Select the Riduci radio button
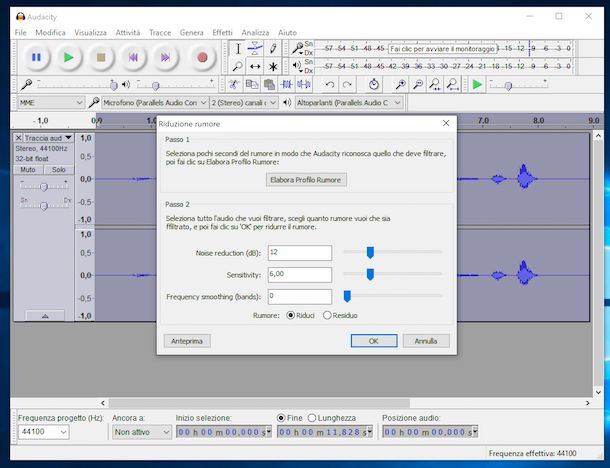This screenshot has width=610, height=468. (290, 315)
